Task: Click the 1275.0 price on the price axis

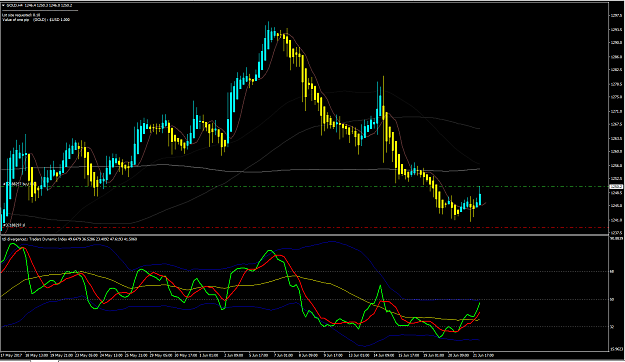Action: click(x=615, y=97)
